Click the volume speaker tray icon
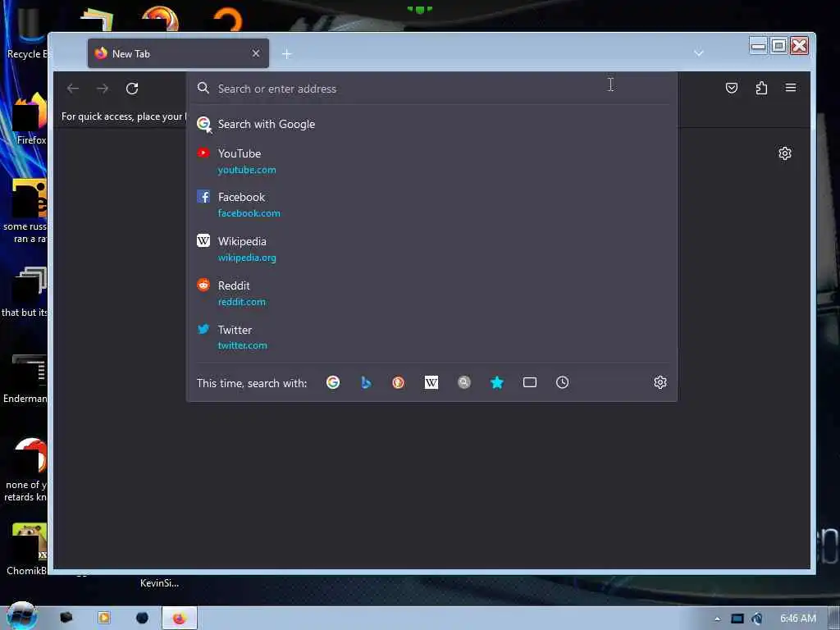The width and height of the screenshot is (840, 630). (x=757, y=619)
